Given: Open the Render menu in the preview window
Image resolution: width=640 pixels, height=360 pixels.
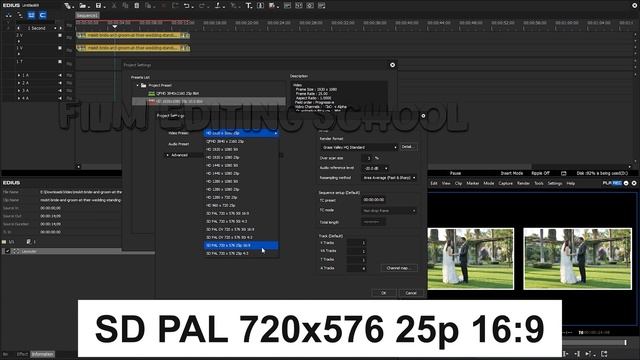Looking at the screenshot, I should click(523, 184).
